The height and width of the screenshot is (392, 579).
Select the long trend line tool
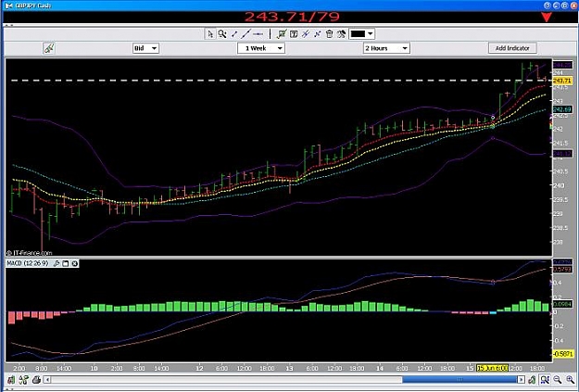(x=245, y=34)
